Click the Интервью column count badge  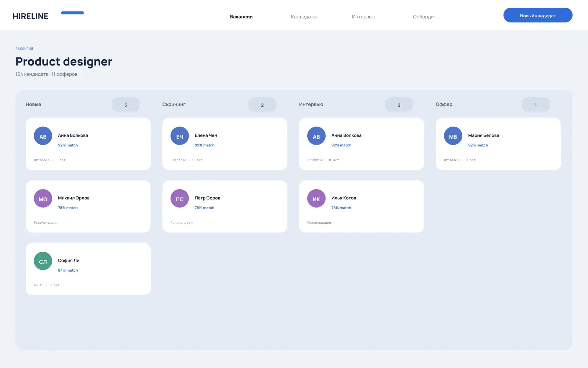(x=399, y=105)
